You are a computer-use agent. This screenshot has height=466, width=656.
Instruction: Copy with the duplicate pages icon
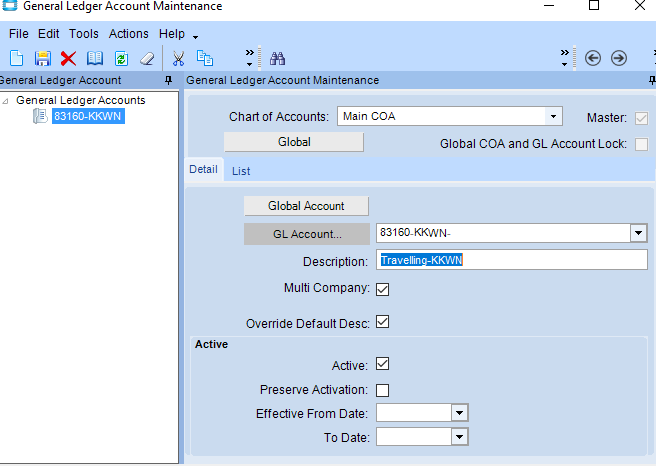pos(205,58)
